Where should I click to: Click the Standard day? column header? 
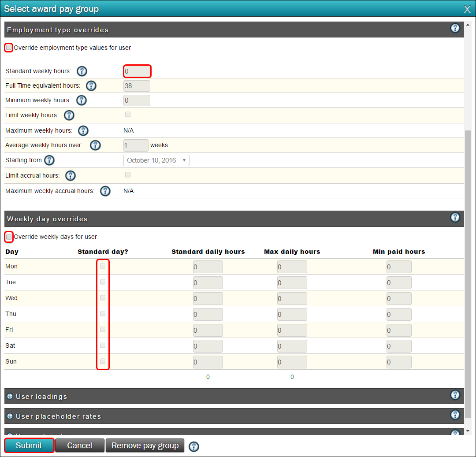pos(103,252)
